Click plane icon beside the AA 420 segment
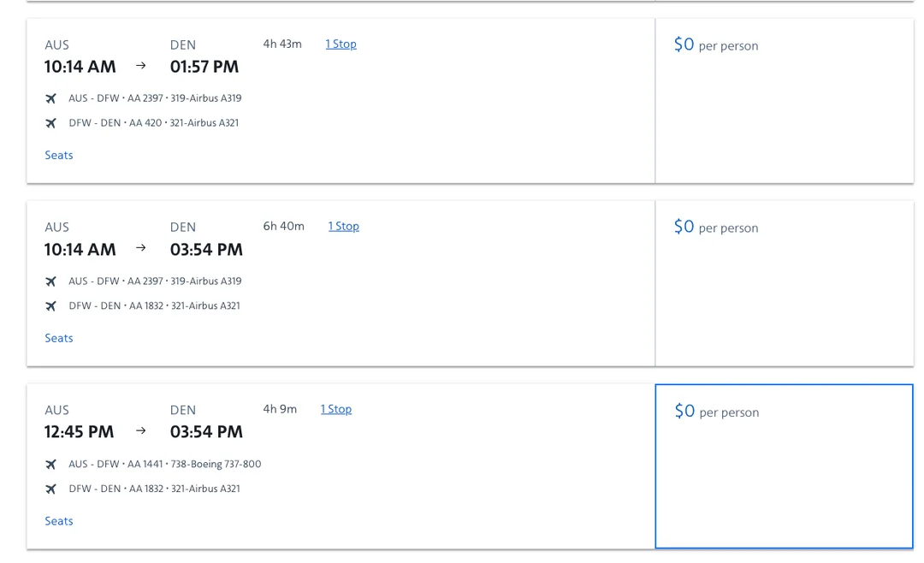Screen dimensions: 924x563 click(50, 123)
